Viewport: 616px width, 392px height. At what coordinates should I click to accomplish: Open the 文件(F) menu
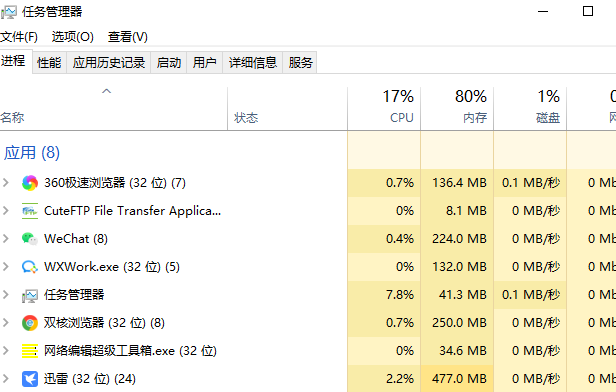pos(19,37)
